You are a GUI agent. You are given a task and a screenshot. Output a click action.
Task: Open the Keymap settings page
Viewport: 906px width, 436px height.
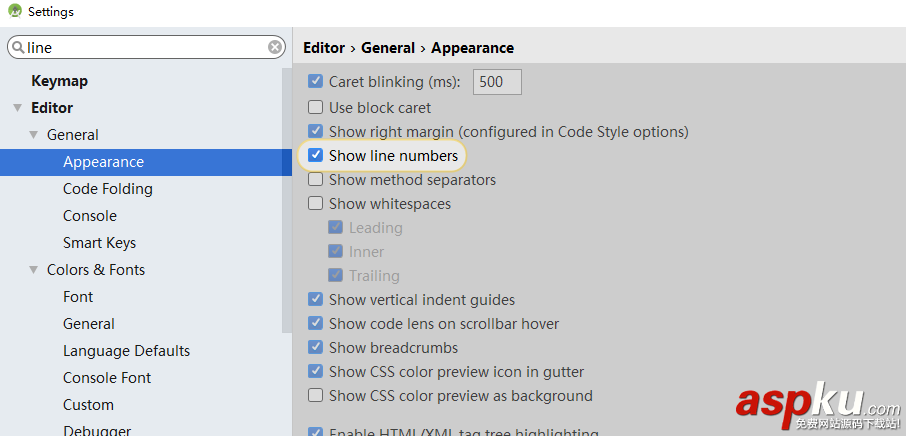click(x=59, y=81)
